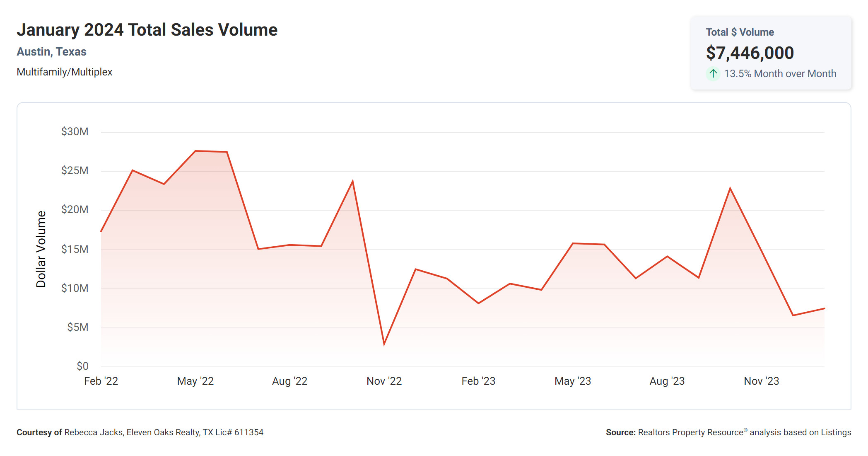Click the Feb '23 x-axis label
Screen dimensions: 868x456
click(478, 381)
